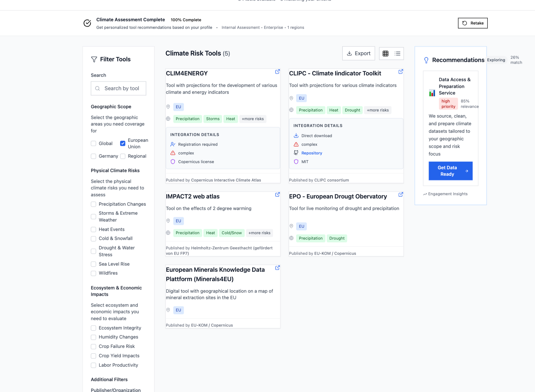Uncheck the European Union checkbox
Viewport: 535px width, 392px height.
pos(123,143)
